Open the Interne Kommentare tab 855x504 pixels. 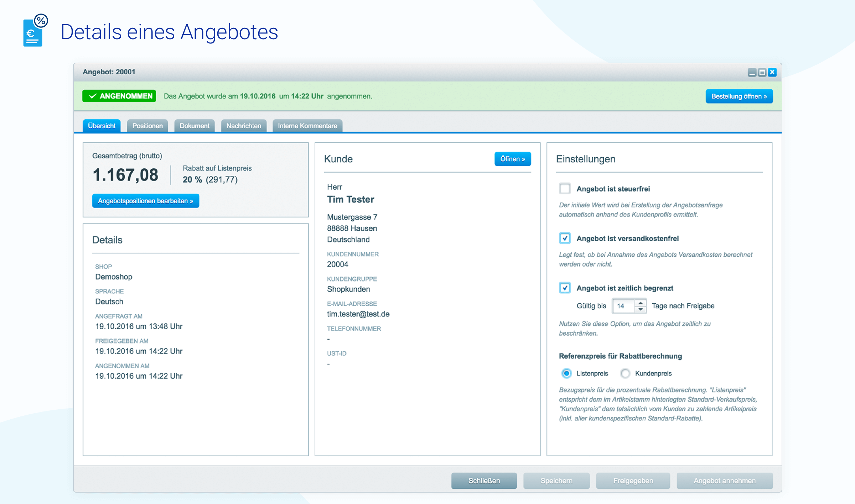pyautogui.click(x=307, y=126)
